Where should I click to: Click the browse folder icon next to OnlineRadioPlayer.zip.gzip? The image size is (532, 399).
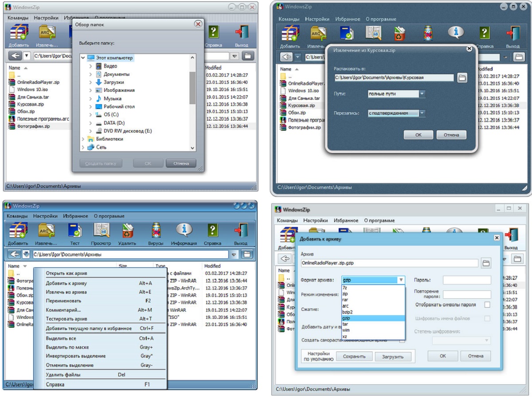(x=486, y=263)
